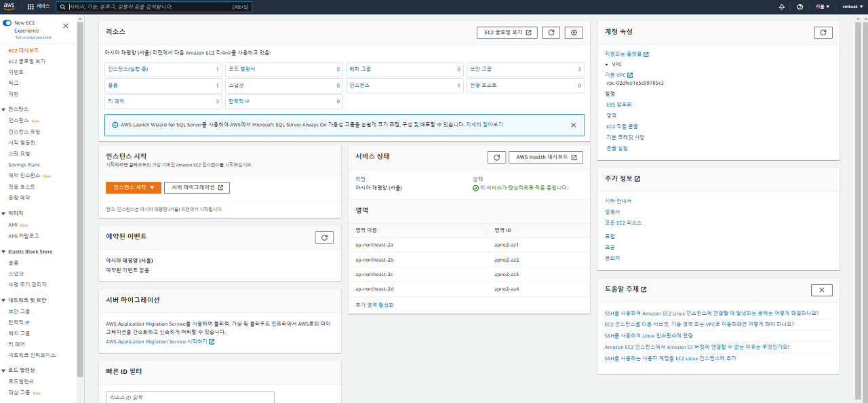Viewport: 868px width, 403px height.
Task: Click the 리소스 ID 입력 filter field
Action: tap(190, 397)
